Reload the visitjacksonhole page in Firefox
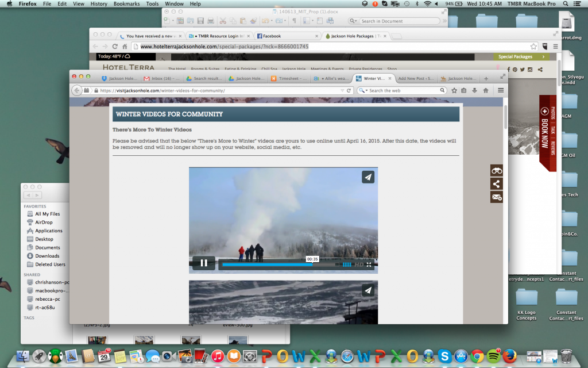 click(349, 90)
